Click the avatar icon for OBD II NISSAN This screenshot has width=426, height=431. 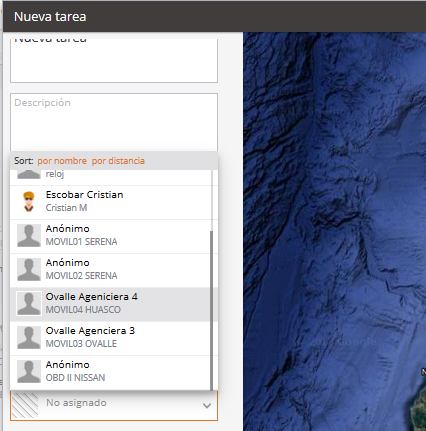29,371
